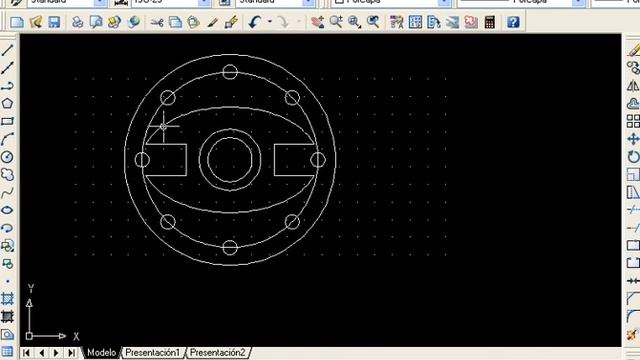Select the Chamfer tool
Image resolution: width=640 pixels, height=360 pixels.
(633, 299)
